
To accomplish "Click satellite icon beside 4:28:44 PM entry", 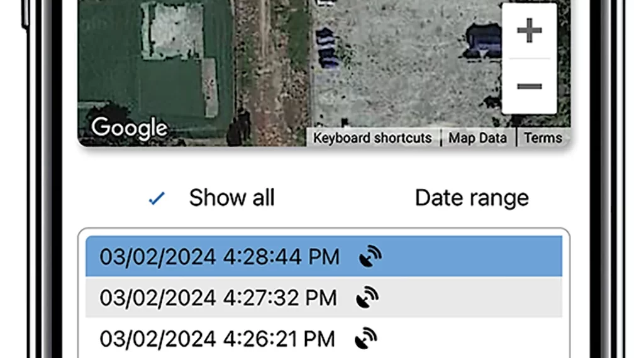I will (x=370, y=256).
